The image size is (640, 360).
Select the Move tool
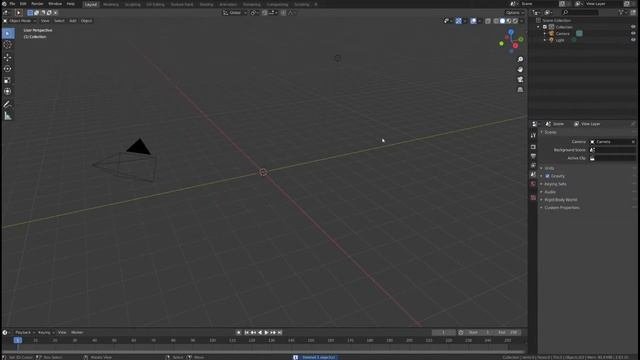click(8, 58)
